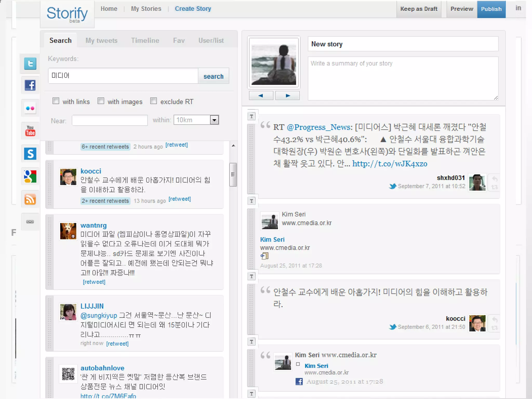Enable the 'with links' checkbox
Image resolution: width=532 pixels, height=399 pixels.
(56, 101)
